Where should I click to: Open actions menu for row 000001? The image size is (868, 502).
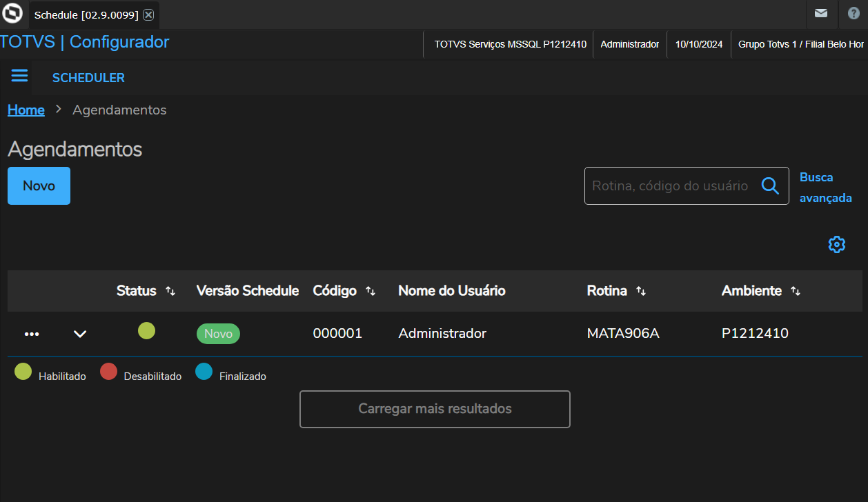click(x=32, y=334)
